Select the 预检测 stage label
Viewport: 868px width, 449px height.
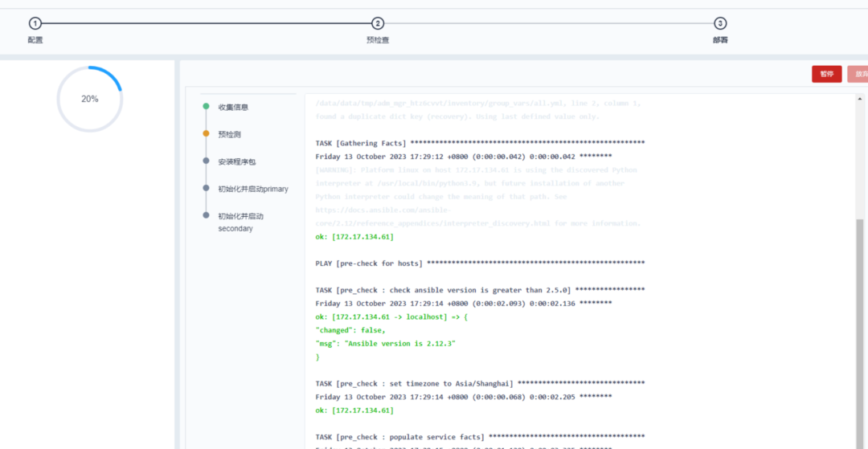pos(230,134)
